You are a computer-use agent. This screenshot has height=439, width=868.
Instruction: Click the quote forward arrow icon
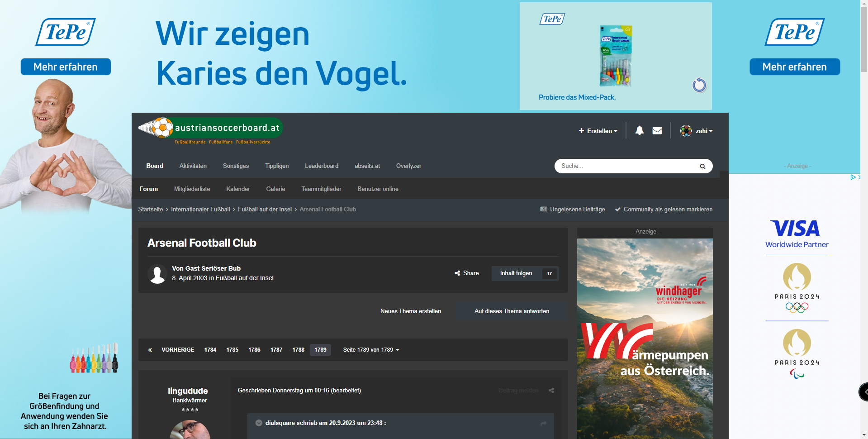click(543, 423)
